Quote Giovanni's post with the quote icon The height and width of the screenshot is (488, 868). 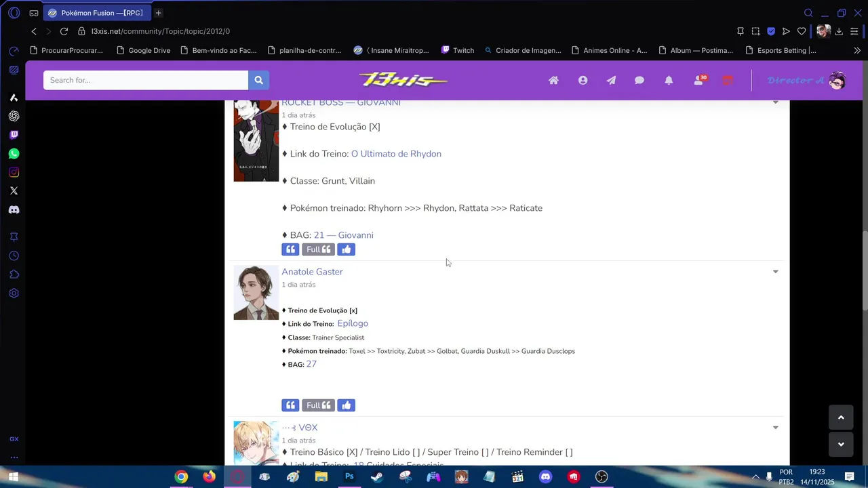coord(290,249)
